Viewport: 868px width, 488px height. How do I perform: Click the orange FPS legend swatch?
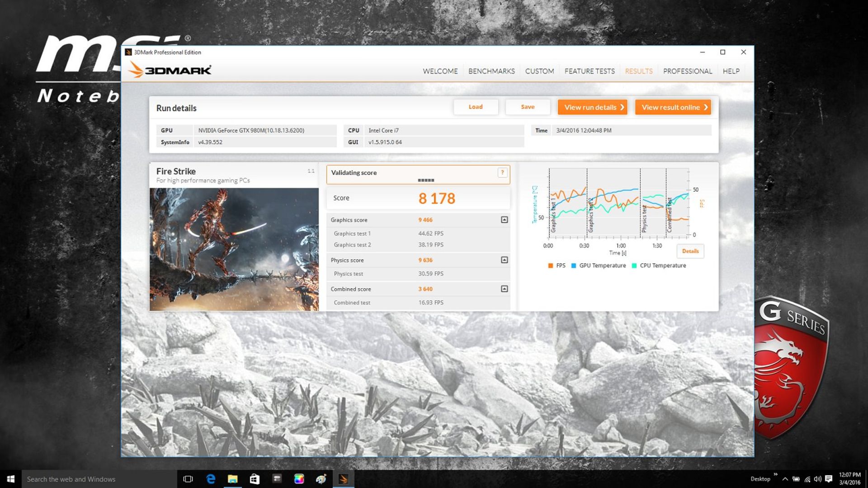click(x=550, y=265)
